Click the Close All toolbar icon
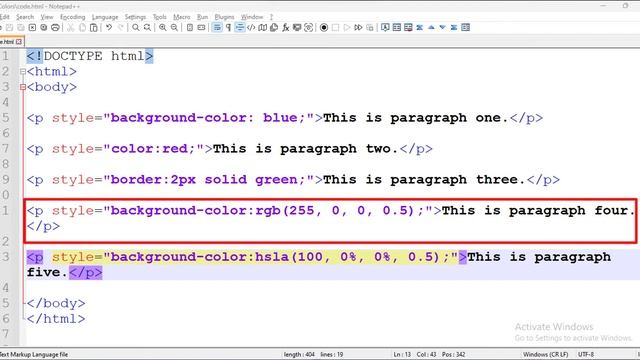The image size is (640, 360). pos(44,27)
